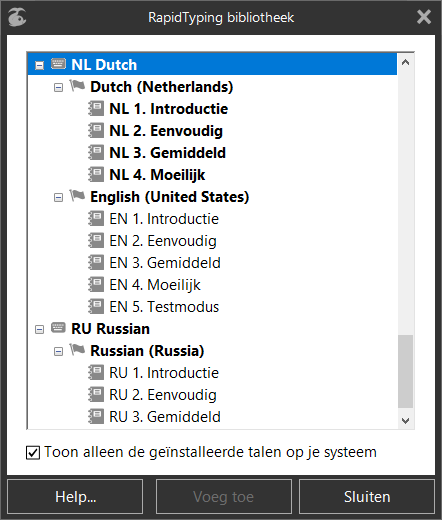
Task: Collapse the English (United States) branch
Action: [x=58, y=198]
